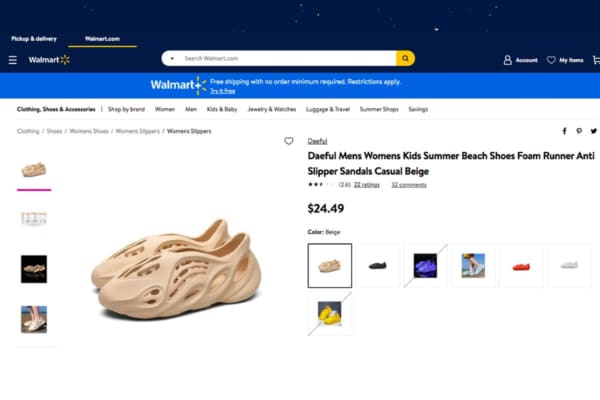Screen dimensions: 600x400
Task: Click the Search Walmart.com input field
Action: [x=289, y=59]
